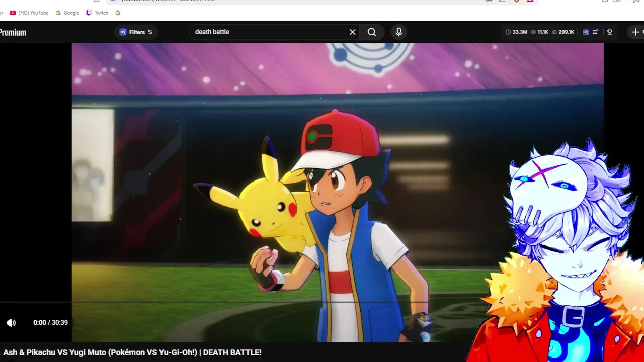Click the unlabeled Google G bookmark icon
The width and height of the screenshot is (644, 362).
coord(118,13)
